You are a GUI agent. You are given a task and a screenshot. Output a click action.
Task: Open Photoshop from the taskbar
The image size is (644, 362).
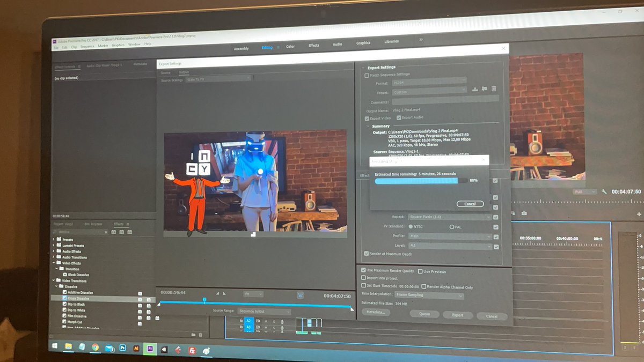pos(122,348)
